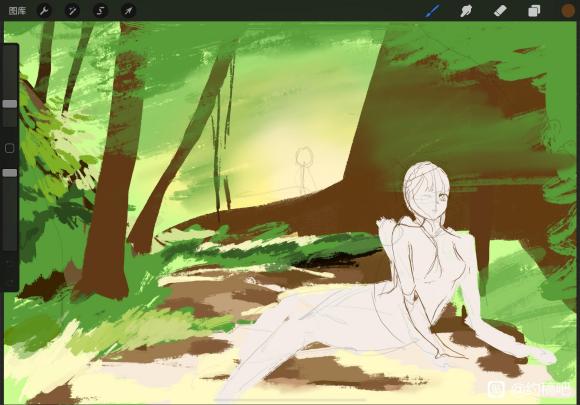
Task: Click the brush opacity slider handle
Action: coord(10,173)
